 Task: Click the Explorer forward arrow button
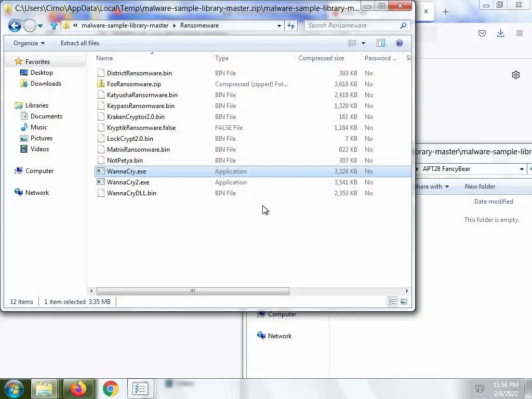tap(30, 25)
